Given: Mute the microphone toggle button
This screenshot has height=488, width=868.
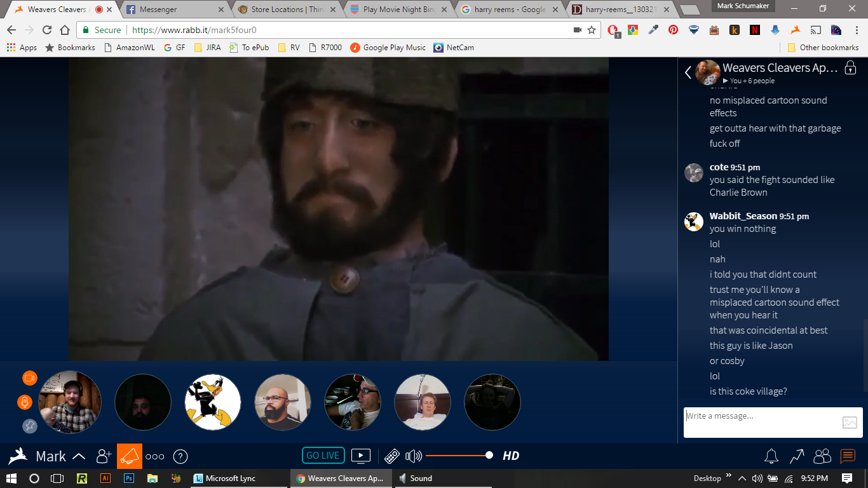Looking at the screenshot, I should coord(25,402).
